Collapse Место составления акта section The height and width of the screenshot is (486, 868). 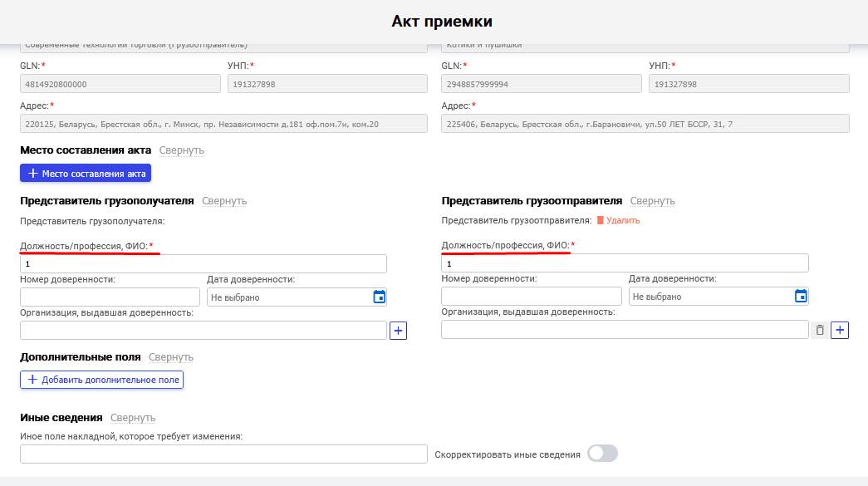tap(181, 150)
